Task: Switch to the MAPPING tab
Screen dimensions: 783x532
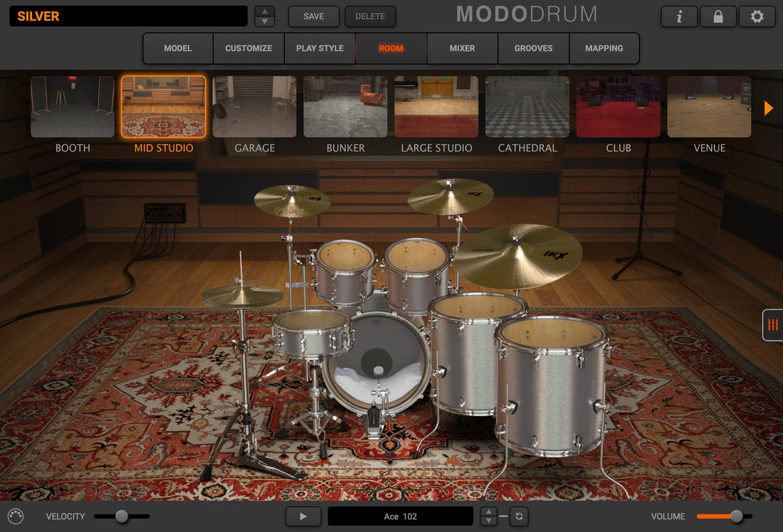Action: point(604,48)
